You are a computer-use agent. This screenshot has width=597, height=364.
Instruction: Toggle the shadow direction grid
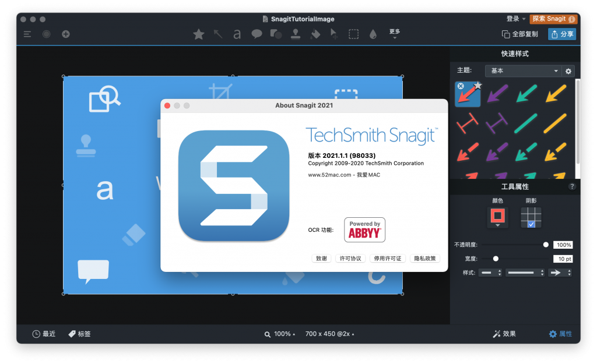pos(531,218)
